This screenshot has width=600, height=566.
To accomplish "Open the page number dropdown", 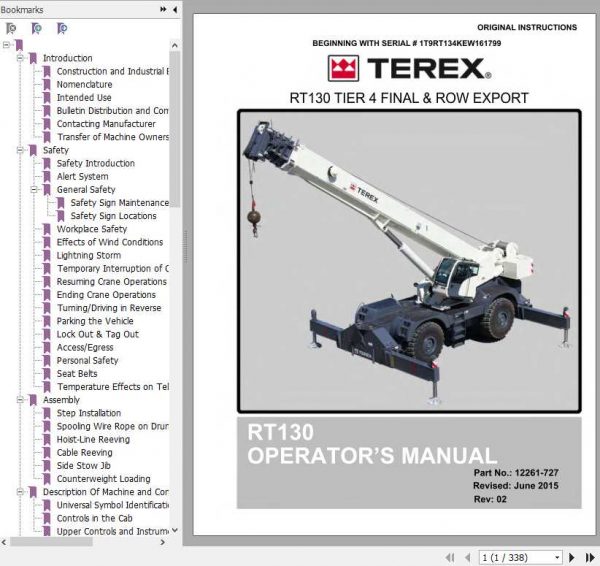I will pyautogui.click(x=557, y=558).
